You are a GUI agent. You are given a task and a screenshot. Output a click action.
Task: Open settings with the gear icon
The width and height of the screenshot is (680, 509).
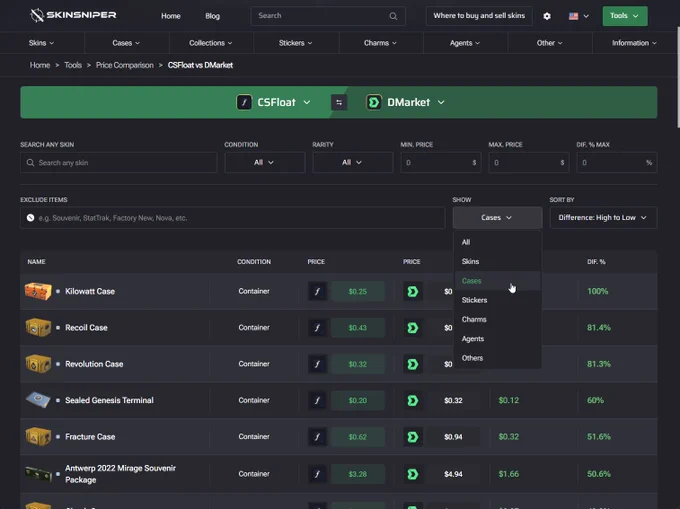tap(547, 16)
